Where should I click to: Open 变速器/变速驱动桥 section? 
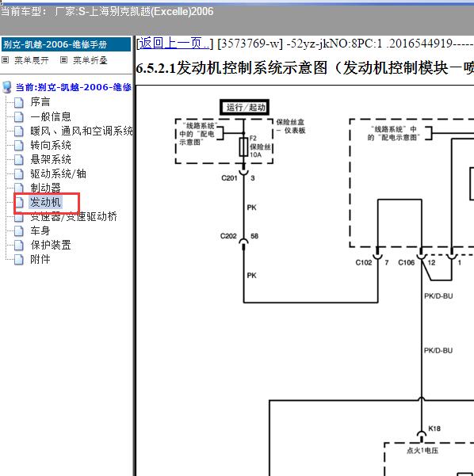point(74,216)
